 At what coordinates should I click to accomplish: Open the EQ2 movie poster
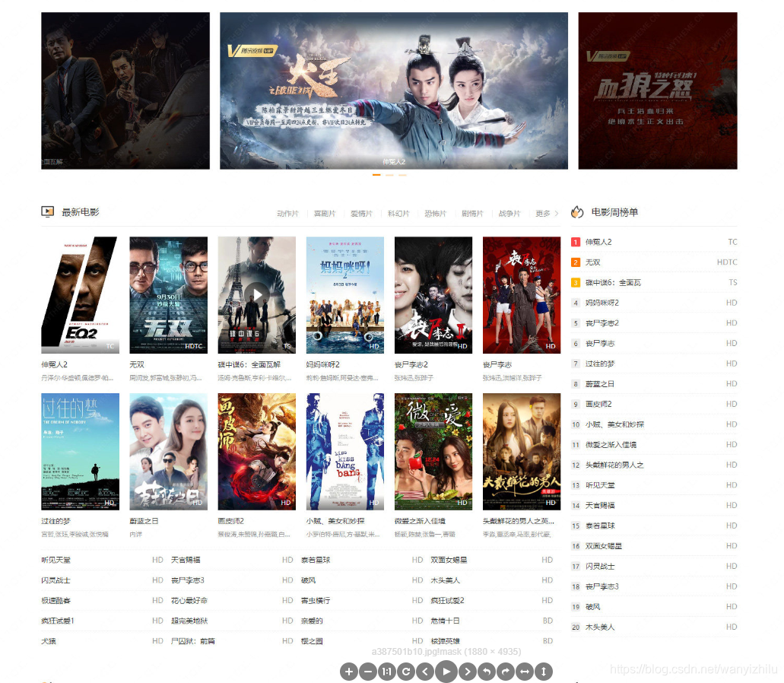tap(81, 295)
